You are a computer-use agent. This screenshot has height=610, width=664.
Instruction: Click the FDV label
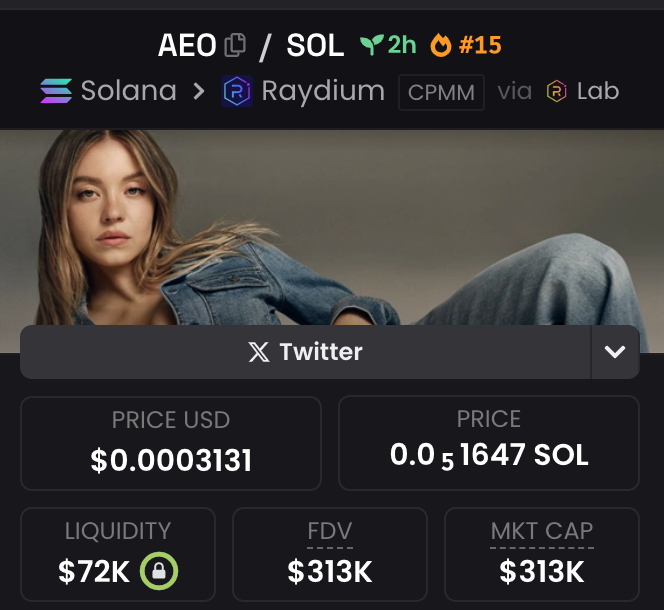(x=330, y=531)
